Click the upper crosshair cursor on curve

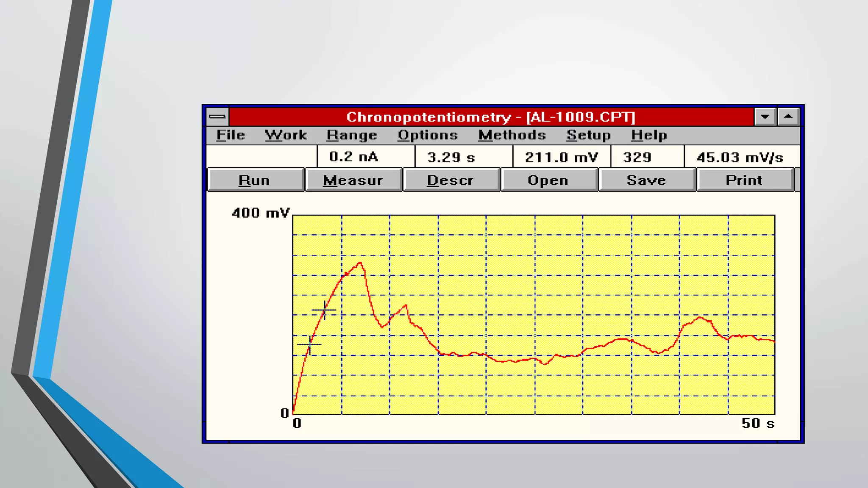tap(324, 310)
